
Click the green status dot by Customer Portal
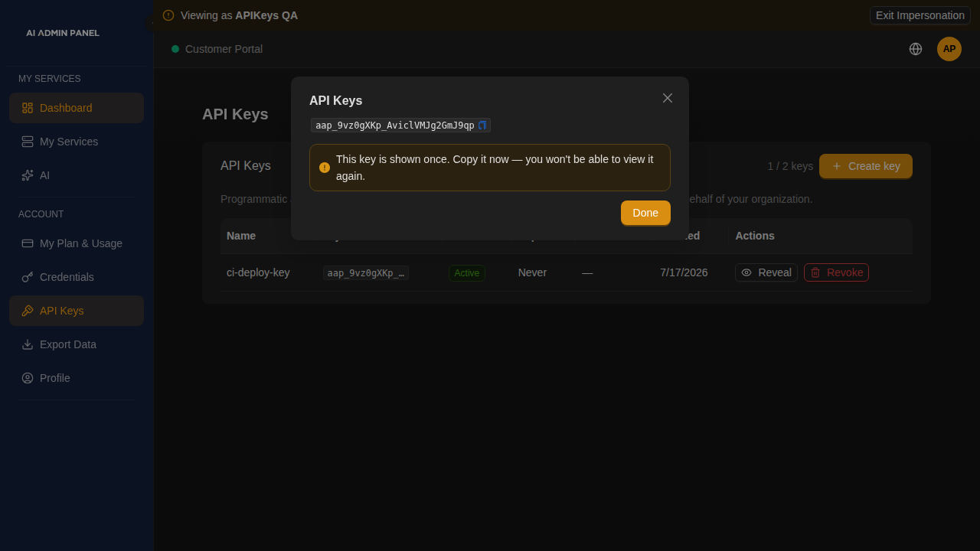pyautogui.click(x=175, y=49)
